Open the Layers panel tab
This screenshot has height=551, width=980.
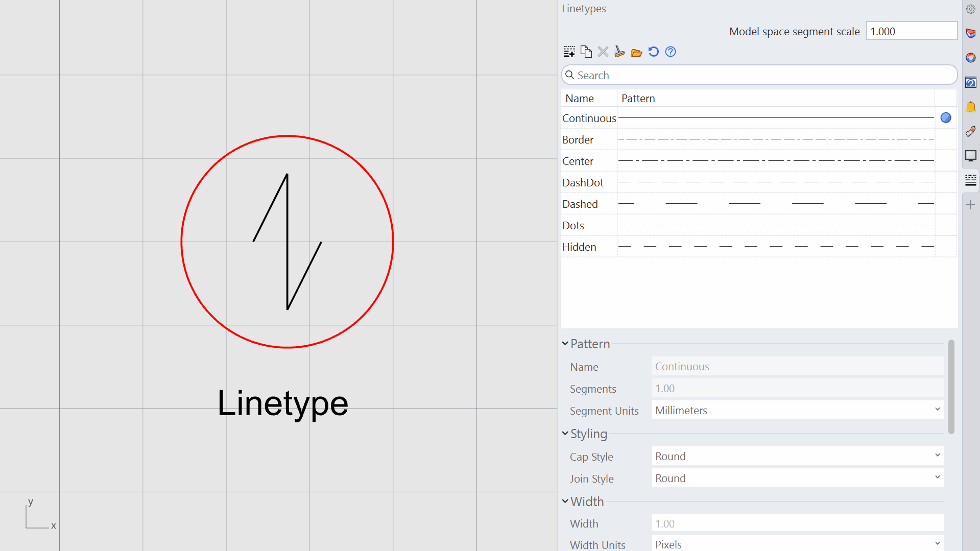[x=971, y=33]
